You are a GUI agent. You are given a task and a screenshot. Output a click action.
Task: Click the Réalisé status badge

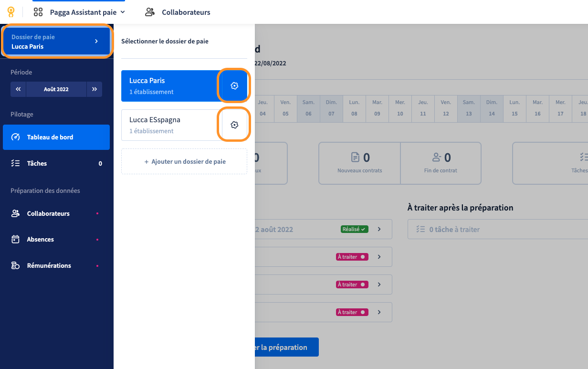point(355,229)
